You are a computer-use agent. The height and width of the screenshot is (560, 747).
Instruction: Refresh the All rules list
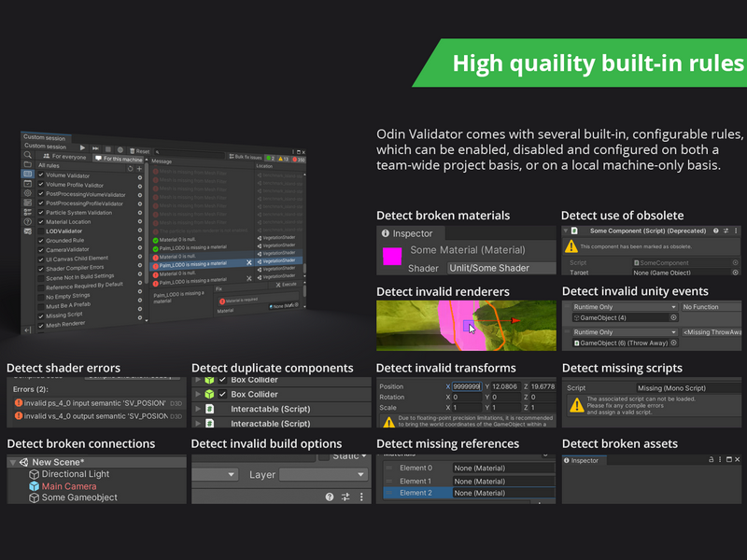click(x=130, y=169)
